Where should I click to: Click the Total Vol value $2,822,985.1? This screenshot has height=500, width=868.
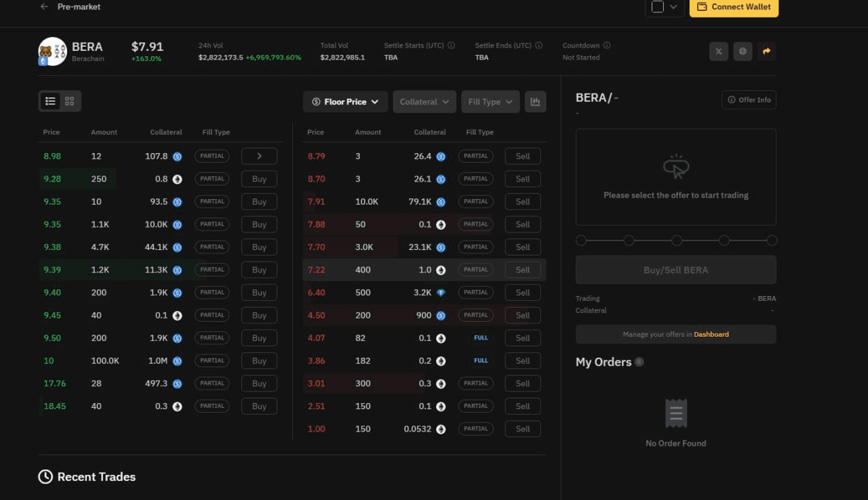pos(342,58)
